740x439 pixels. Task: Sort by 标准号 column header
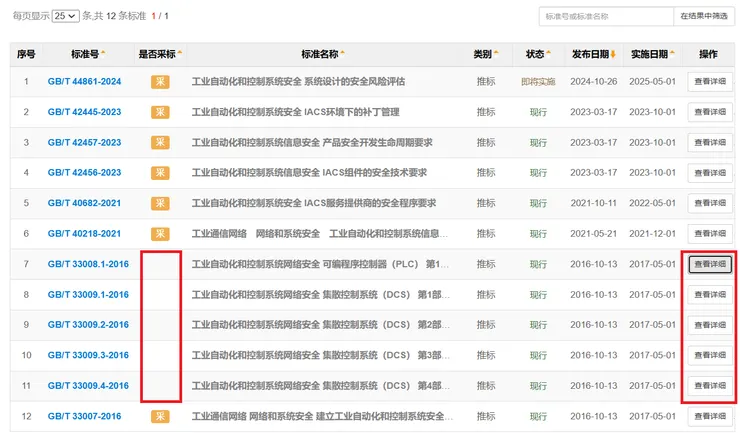[x=88, y=54]
